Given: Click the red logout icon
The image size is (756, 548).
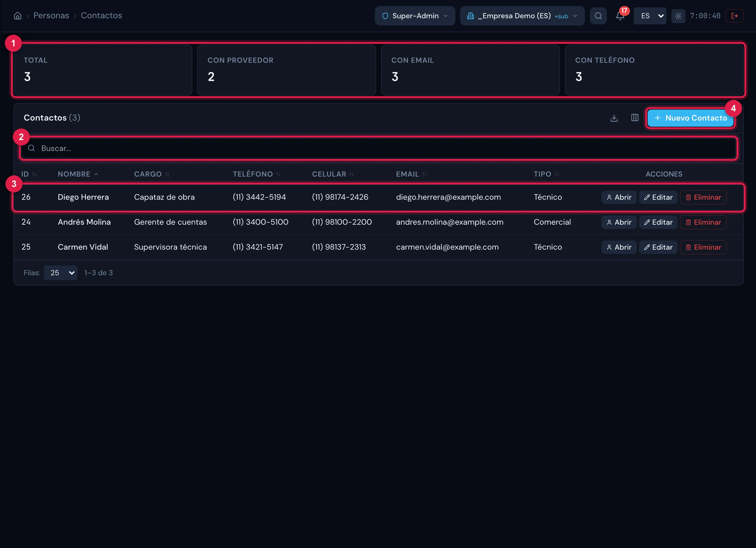Looking at the screenshot, I should coord(734,16).
